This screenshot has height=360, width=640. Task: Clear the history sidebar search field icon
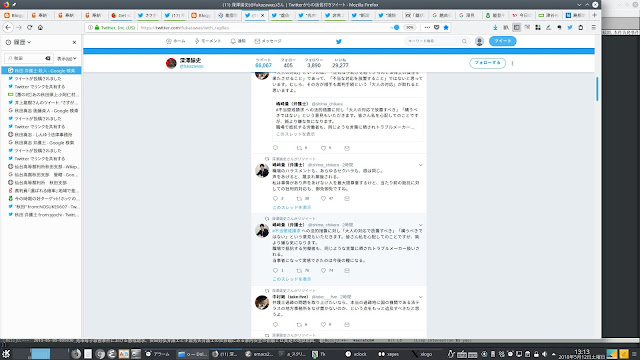tap(48, 58)
